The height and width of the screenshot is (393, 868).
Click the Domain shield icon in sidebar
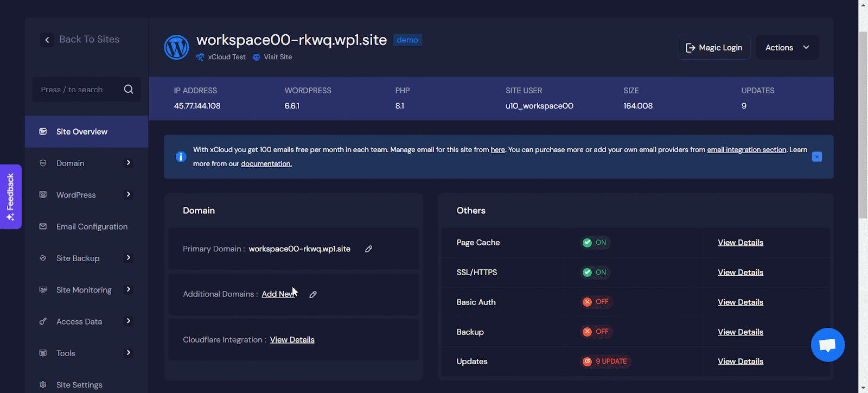(43, 163)
